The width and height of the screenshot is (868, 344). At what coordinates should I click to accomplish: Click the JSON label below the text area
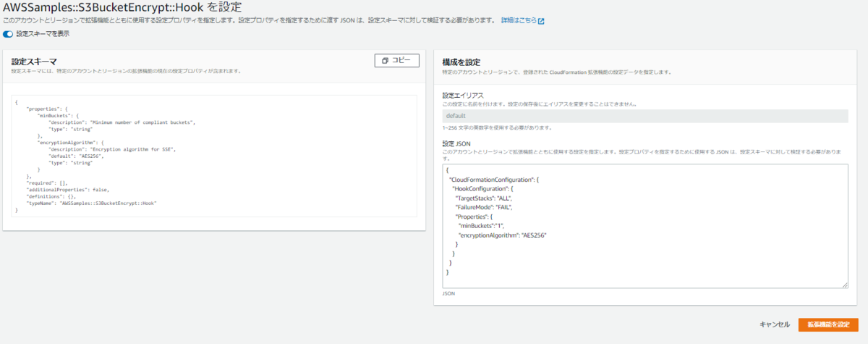coord(448,293)
